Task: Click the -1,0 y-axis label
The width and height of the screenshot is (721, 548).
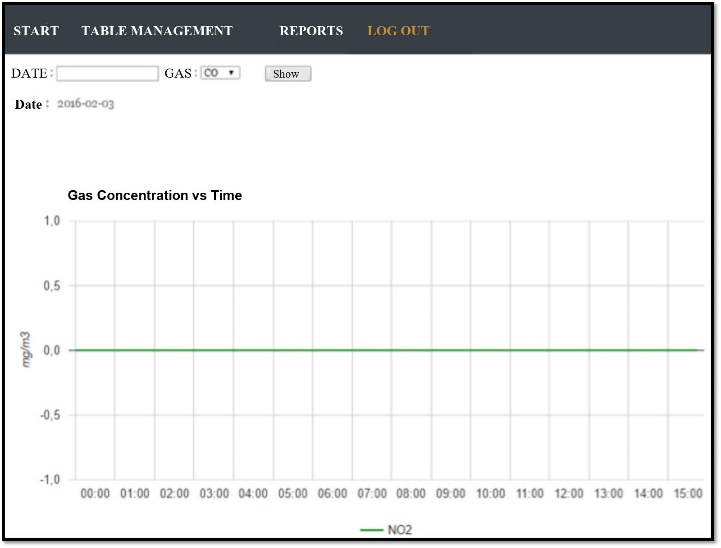Action: pyautogui.click(x=50, y=480)
